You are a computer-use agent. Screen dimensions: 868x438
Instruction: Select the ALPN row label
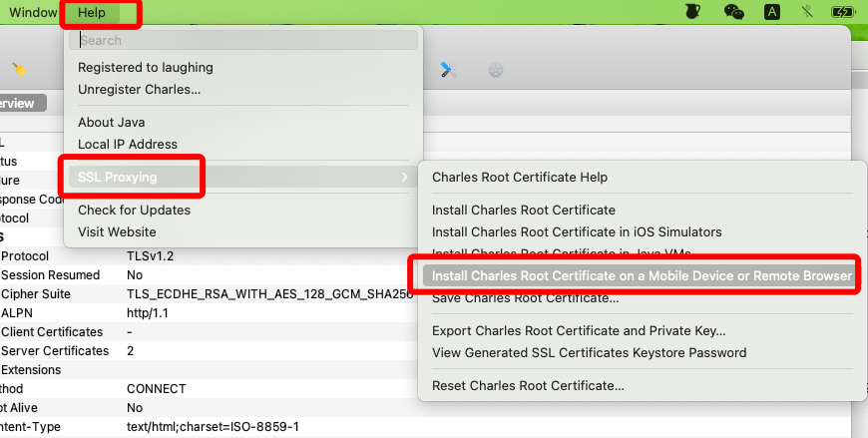click(17, 313)
